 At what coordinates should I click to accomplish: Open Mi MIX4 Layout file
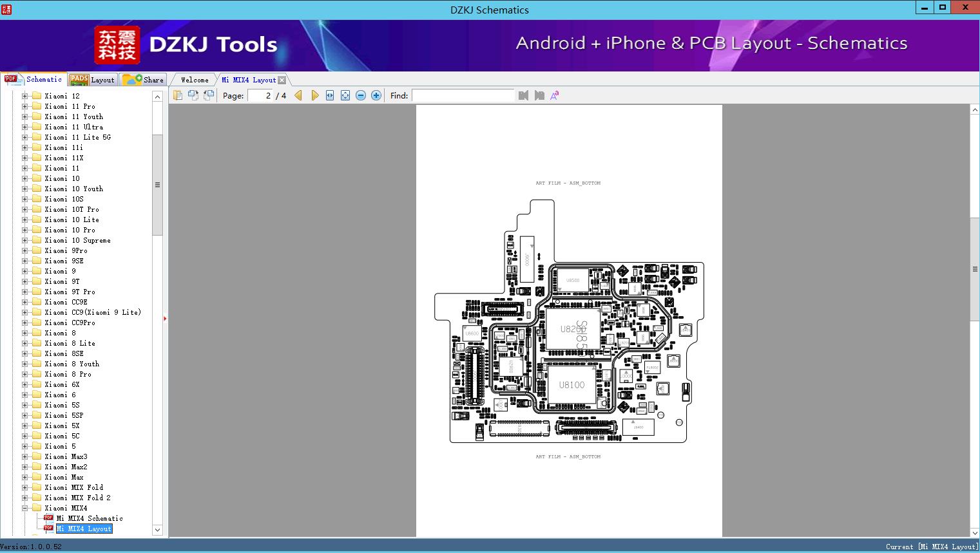click(x=84, y=529)
